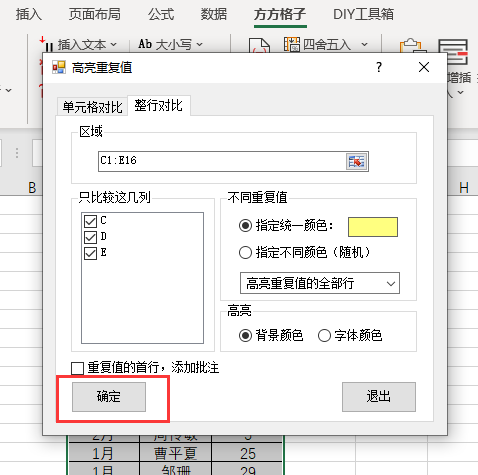This screenshot has width=478, height=475.
Task: Switch to the 单元格对比 tab
Action: click(x=92, y=107)
